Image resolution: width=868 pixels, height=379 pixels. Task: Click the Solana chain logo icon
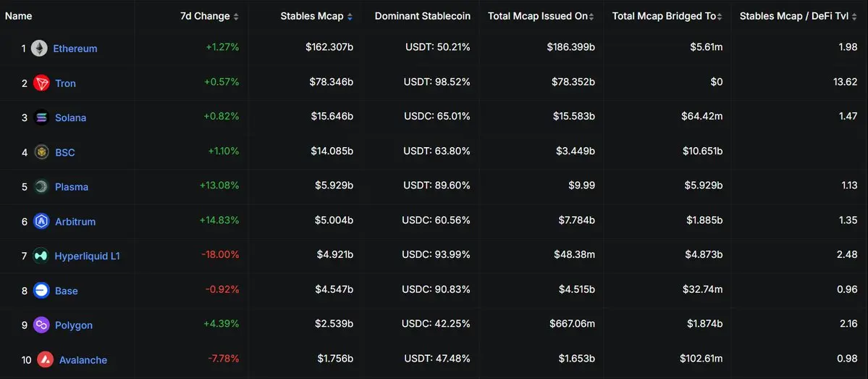tap(41, 117)
